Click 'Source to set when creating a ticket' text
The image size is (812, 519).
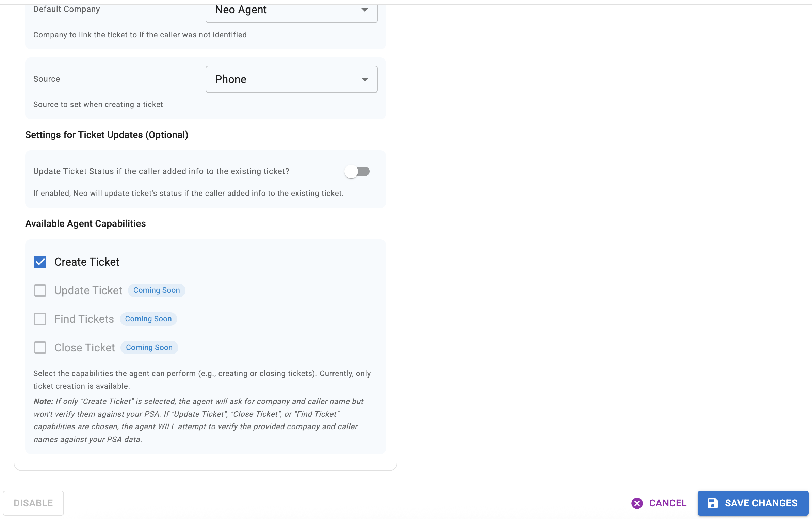coord(98,104)
